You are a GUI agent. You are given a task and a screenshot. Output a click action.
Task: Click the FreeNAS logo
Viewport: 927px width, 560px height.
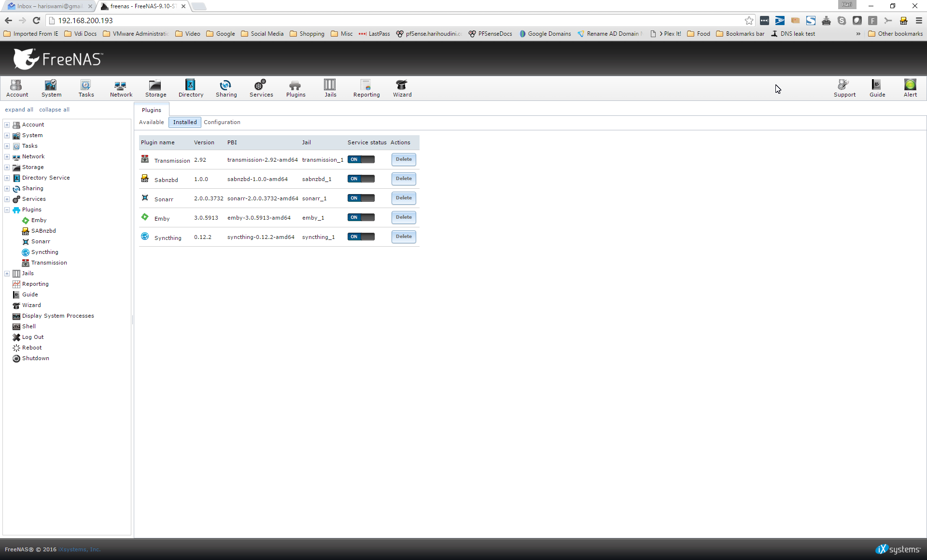point(58,59)
